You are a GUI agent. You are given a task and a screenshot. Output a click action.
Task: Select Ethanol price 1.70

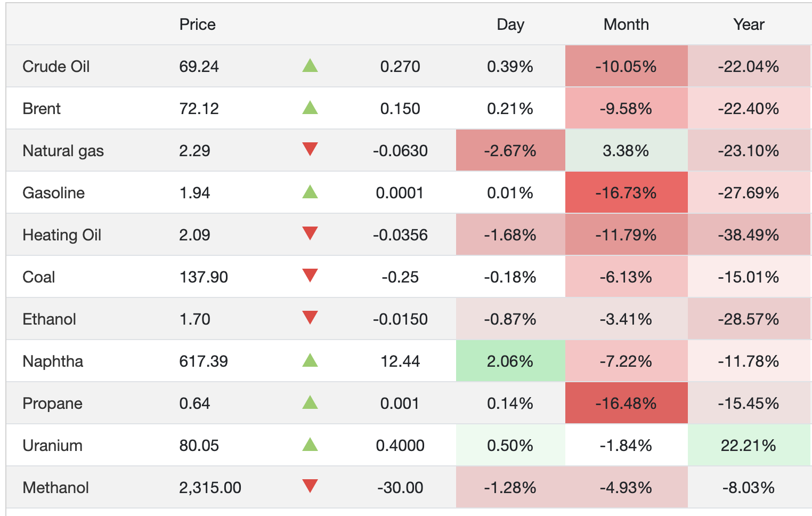click(x=194, y=319)
